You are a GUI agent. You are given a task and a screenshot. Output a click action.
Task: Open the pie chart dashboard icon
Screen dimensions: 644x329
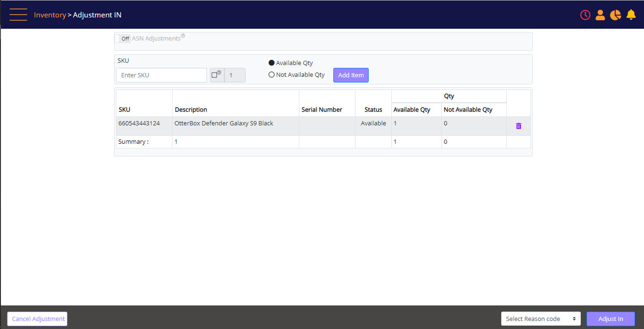pos(615,15)
